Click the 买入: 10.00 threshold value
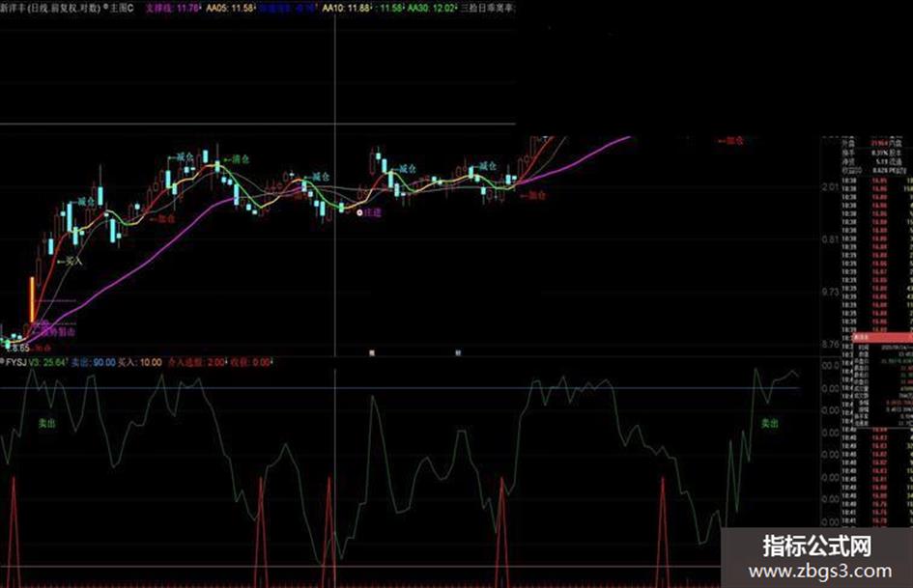 [140, 362]
